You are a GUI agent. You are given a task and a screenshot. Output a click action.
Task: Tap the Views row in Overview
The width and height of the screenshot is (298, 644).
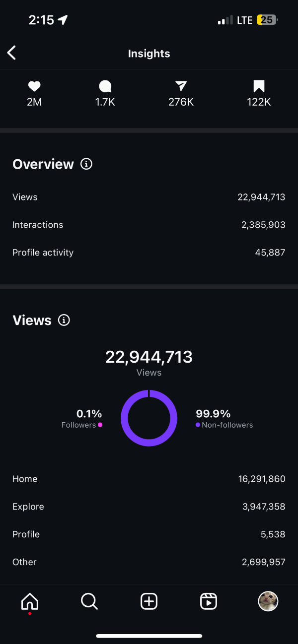(149, 197)
